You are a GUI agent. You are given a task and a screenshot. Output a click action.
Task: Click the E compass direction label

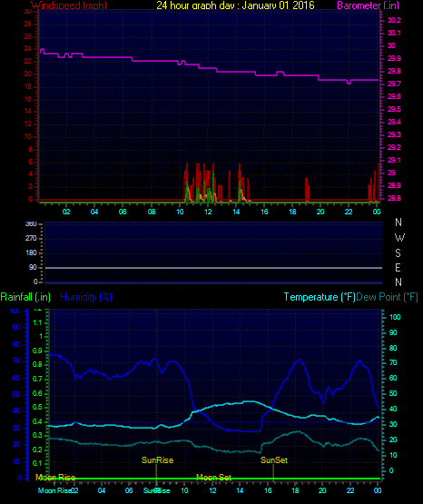tap(398, 267)
